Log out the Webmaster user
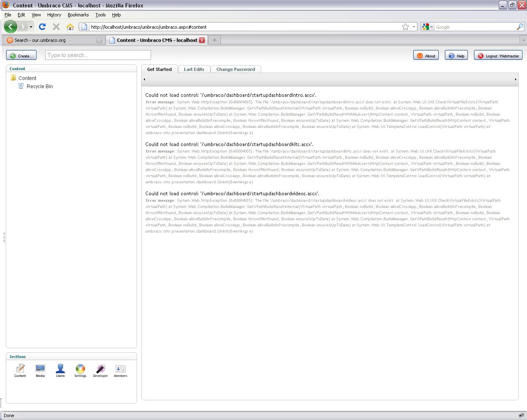 pyautogui.click(x=498, y=55)
